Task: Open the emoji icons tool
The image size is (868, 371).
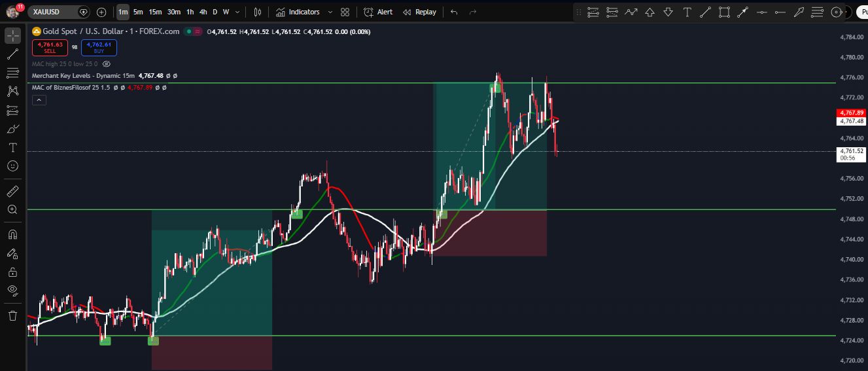Action: [12, 166]
